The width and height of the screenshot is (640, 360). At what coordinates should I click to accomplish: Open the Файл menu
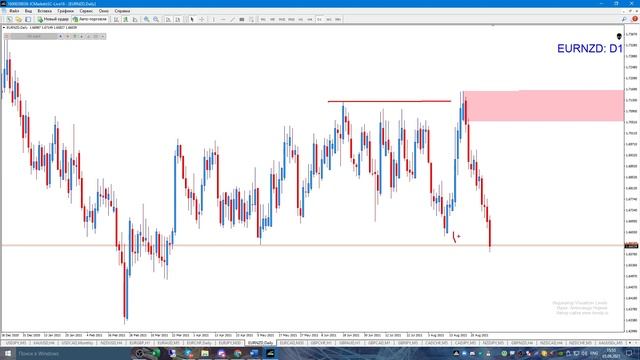click(14, 11)
